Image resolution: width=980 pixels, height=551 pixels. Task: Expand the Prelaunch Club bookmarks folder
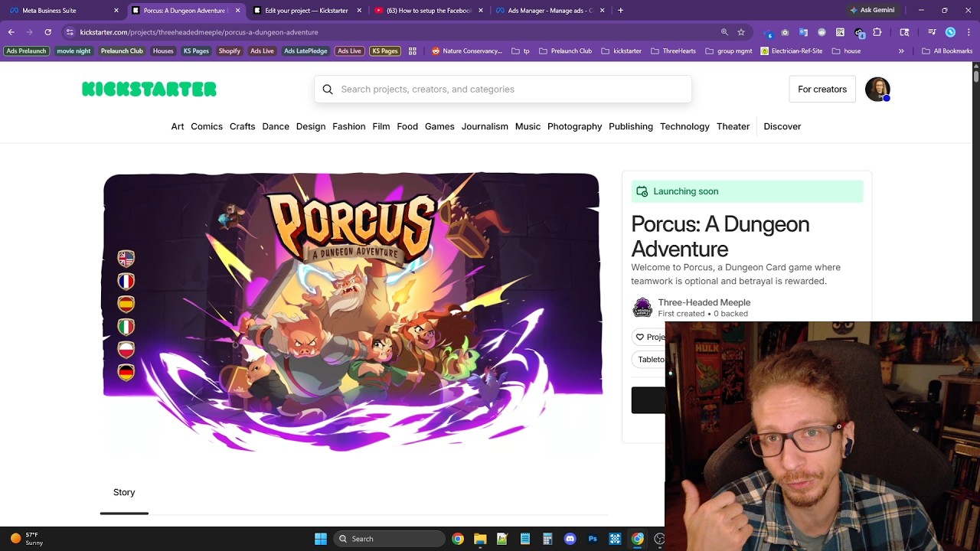click(566, 51)
